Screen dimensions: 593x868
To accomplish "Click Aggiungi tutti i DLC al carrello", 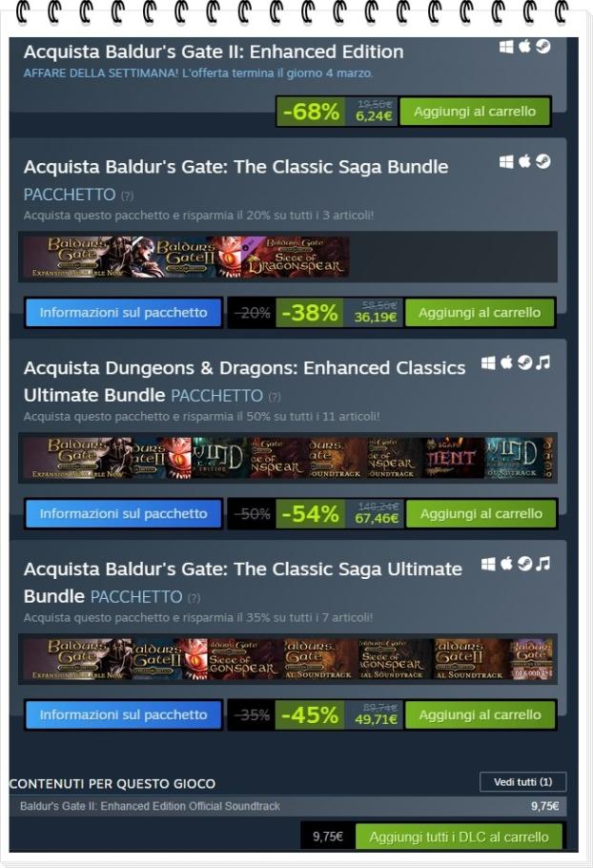I will 459,837.
